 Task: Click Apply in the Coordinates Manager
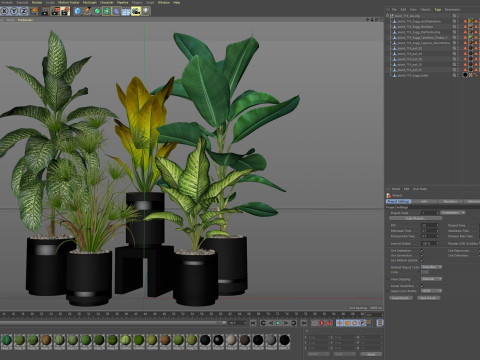click(x=371, y=354)
